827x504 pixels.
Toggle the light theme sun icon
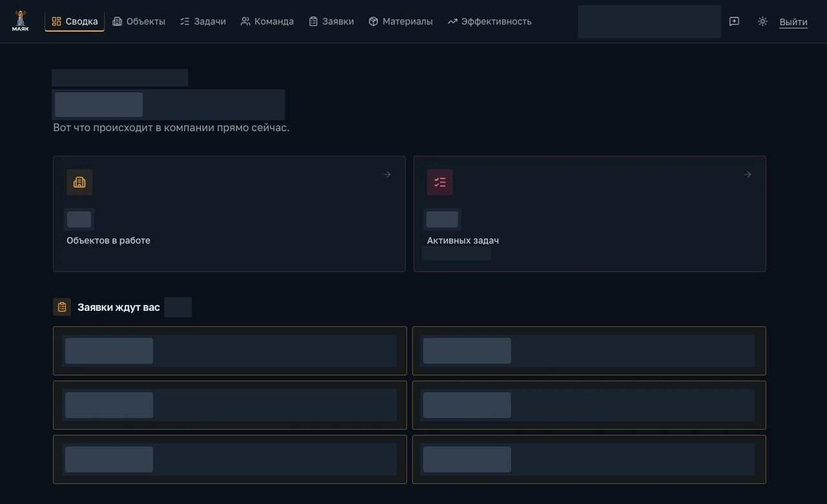pyautogui.click(x=762, y=21)
